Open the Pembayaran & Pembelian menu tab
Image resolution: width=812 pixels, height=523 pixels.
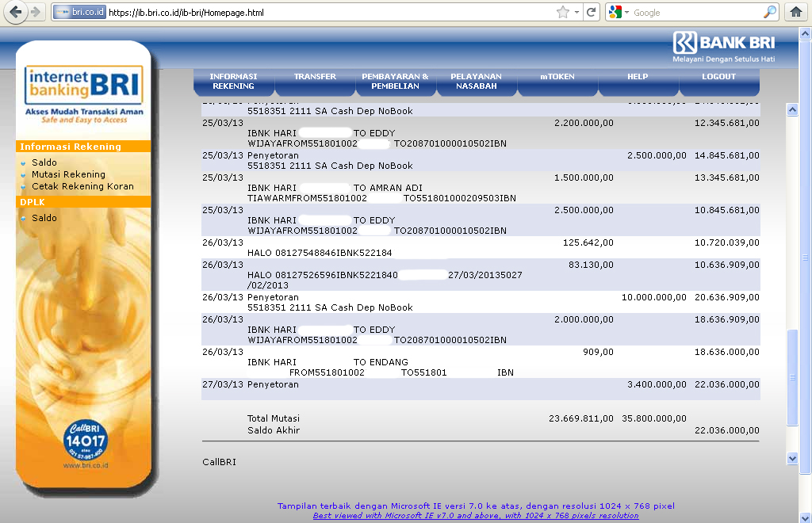[395, 81]
